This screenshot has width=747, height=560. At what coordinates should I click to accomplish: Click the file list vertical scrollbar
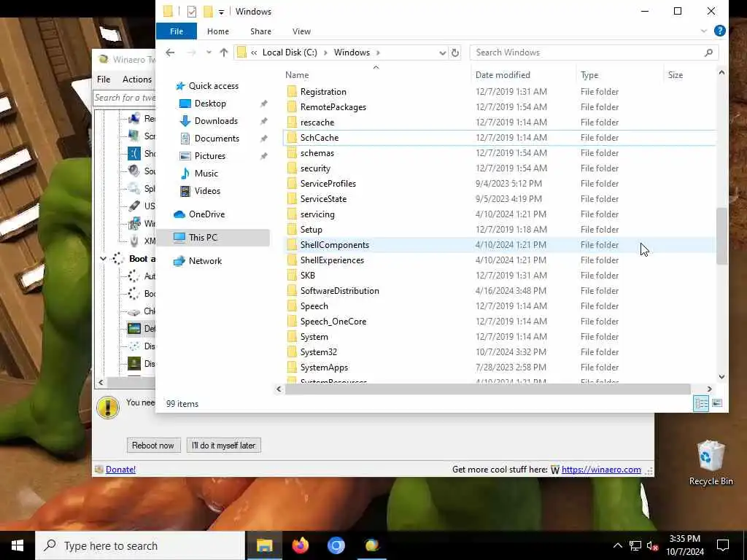tap(721, 236)
